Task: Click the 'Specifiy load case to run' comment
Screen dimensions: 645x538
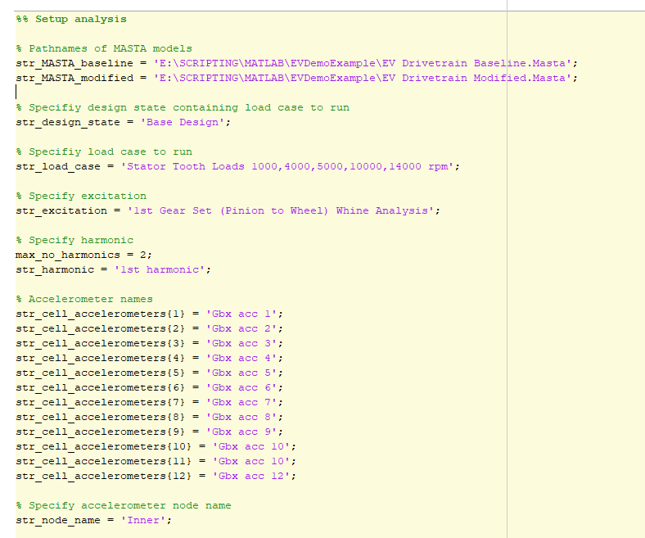Action: [104, 152]
